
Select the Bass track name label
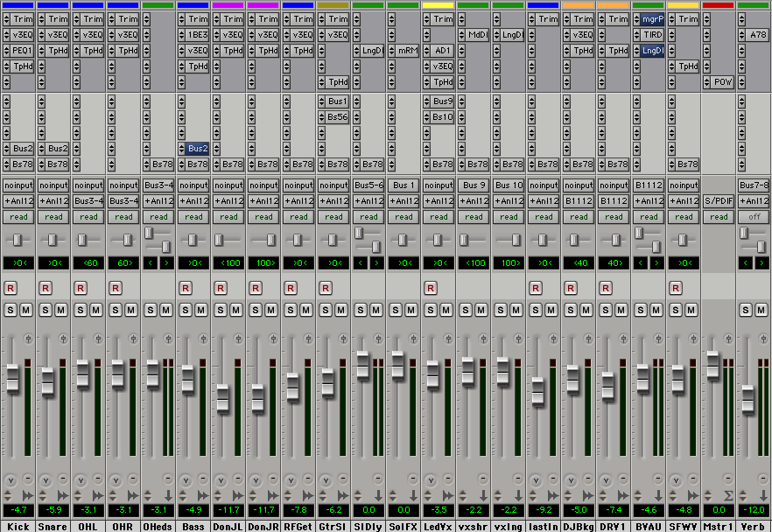coord(193,527)
